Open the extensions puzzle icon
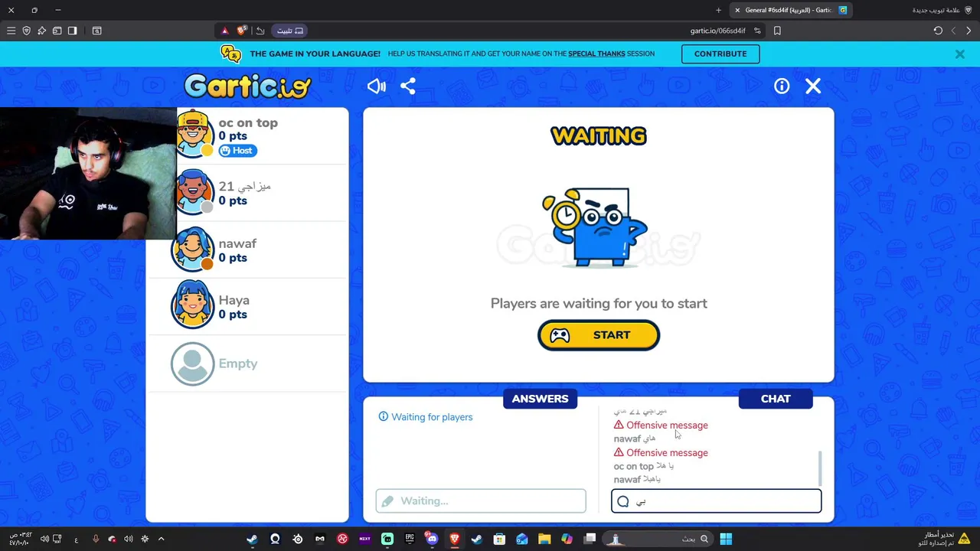The height and width of the screenshot is (551, 980). coord(41,31)
